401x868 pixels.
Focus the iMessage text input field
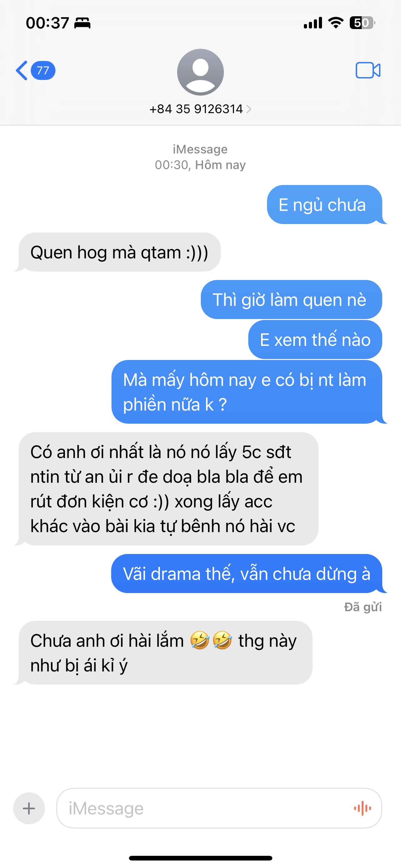coord(219,808)
